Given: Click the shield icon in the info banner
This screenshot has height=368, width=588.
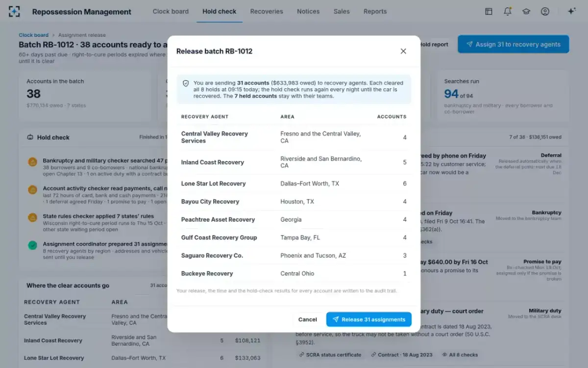Looking at the screenshot, I should (186, 83).
